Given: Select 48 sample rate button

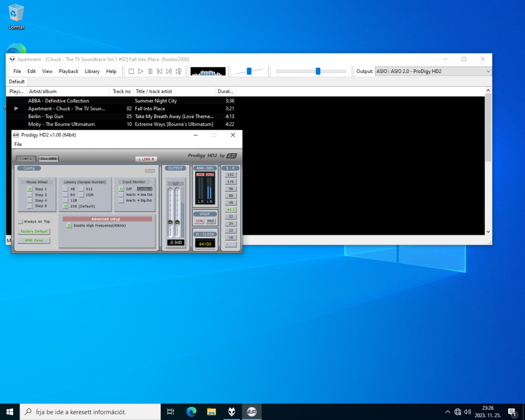Looking at the screenshot, I should (x=230, y=203).
